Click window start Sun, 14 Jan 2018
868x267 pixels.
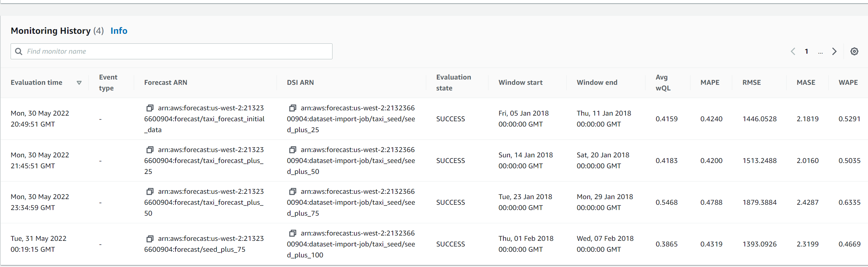pos(526,160)
